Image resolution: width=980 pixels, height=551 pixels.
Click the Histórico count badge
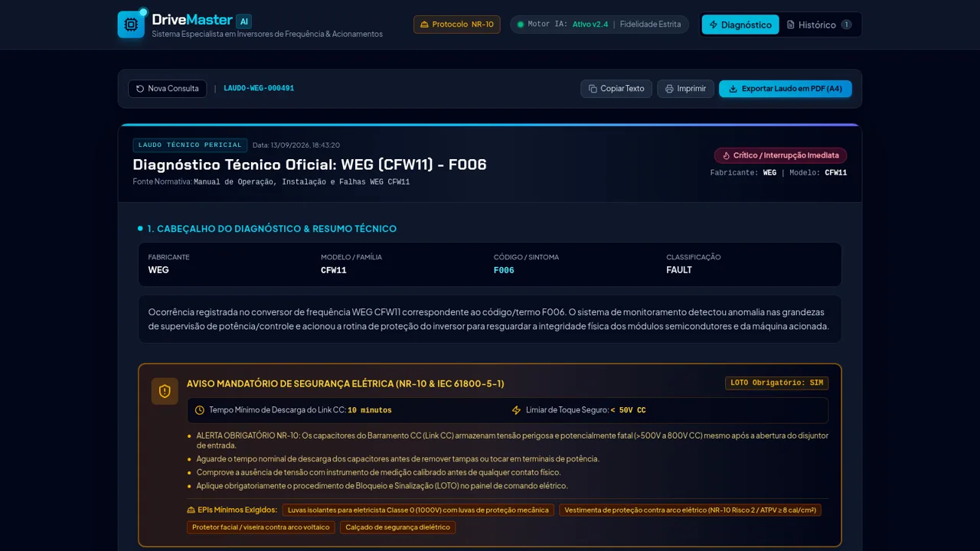click(x=846, y=24)
